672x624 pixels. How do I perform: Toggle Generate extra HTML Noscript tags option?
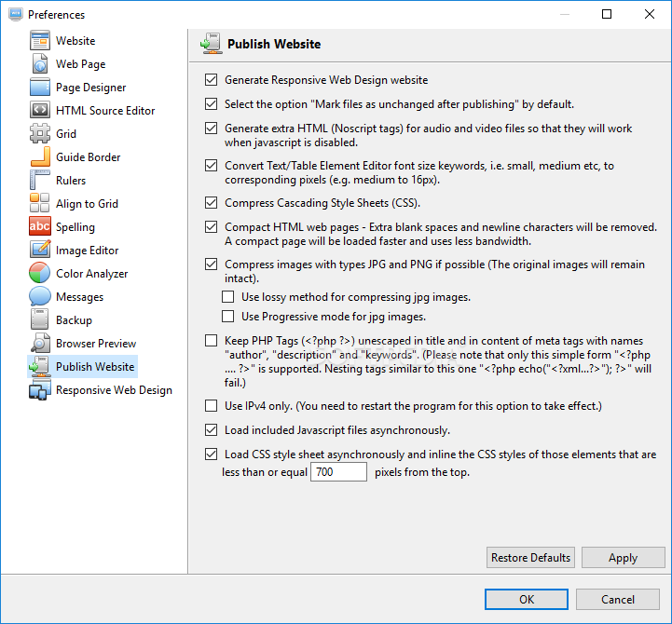click(x=211, y=128)
